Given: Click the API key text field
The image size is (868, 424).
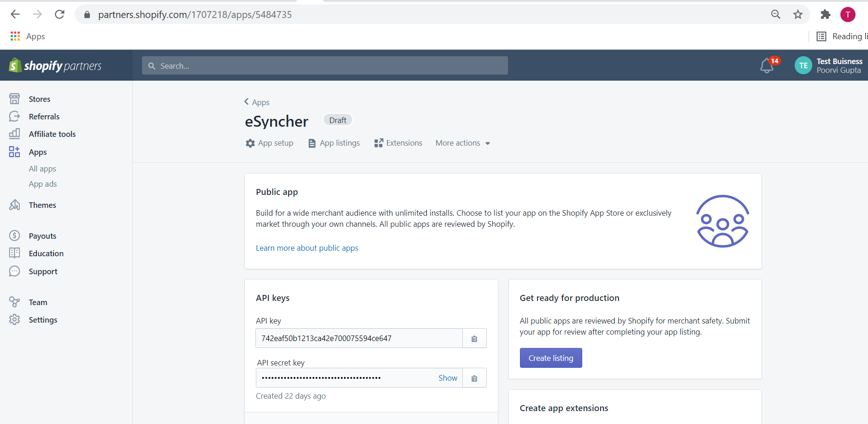Looking at the screenshot, I should point(359,338).
